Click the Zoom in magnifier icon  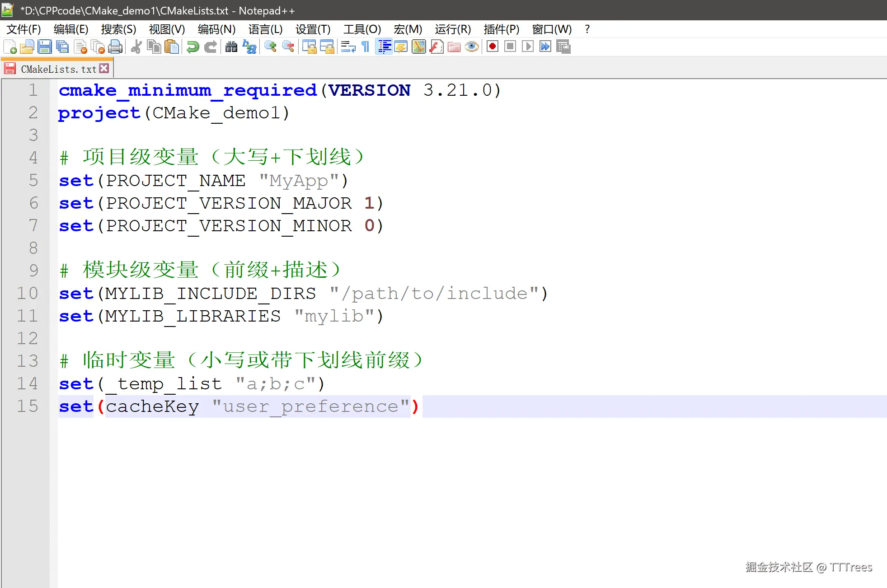[270, 47]
